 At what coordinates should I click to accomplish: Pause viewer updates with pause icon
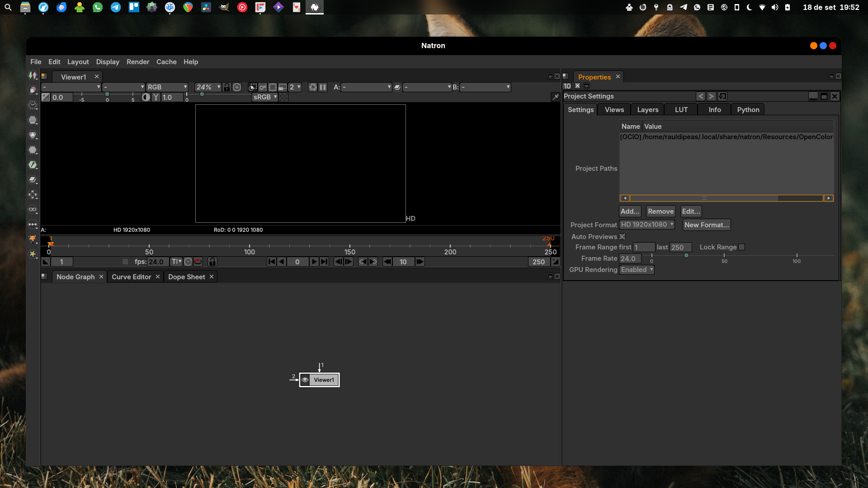[x=323, y=87]
